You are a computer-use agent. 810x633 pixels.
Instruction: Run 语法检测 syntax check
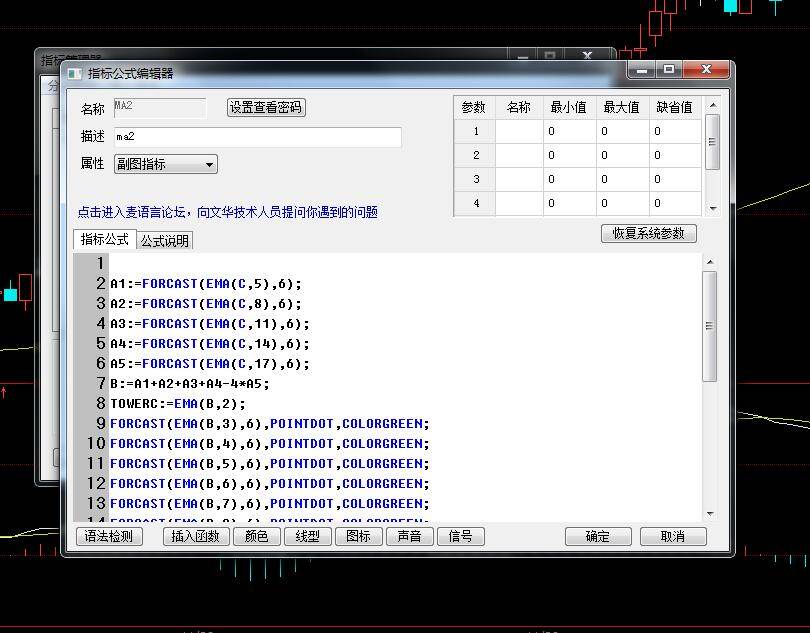pyautogui.click(x=109, y=536)
